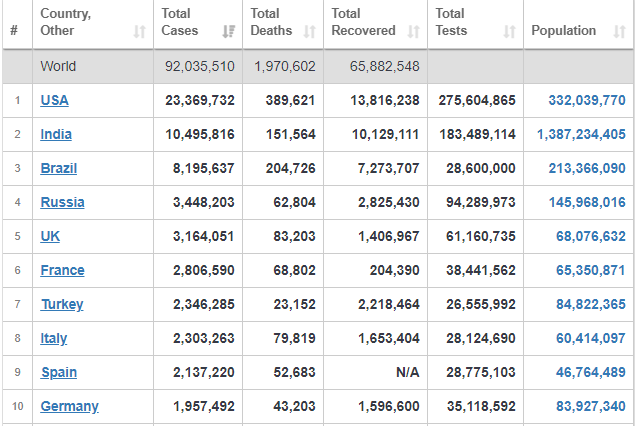Select UK total deaths 83,203

click(x=294, y=236)
